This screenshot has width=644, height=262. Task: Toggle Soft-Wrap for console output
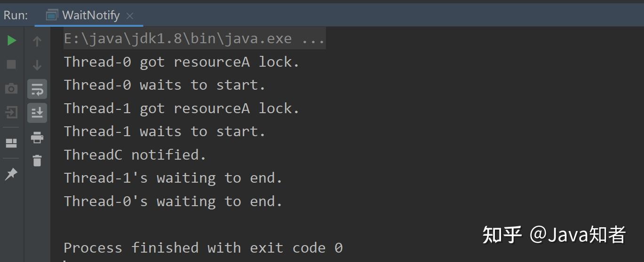[37, 89]
